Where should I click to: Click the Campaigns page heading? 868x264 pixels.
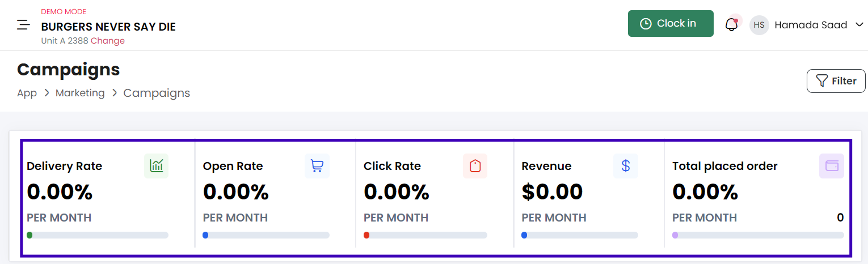coord(69,70)
